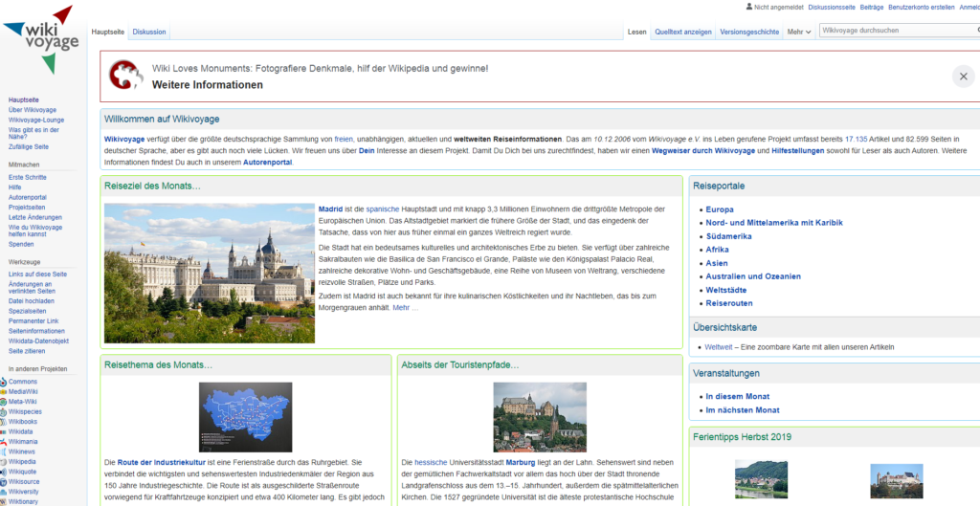Open Weitere Informationen in the banner
The width and height of the screenshot is (980, 506).
click(x=208, y=85)
